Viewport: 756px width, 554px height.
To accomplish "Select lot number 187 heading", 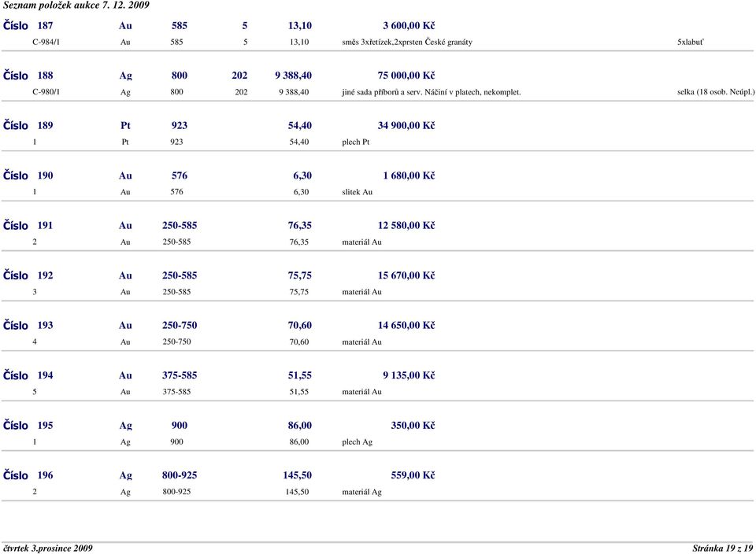I will 46,26.
